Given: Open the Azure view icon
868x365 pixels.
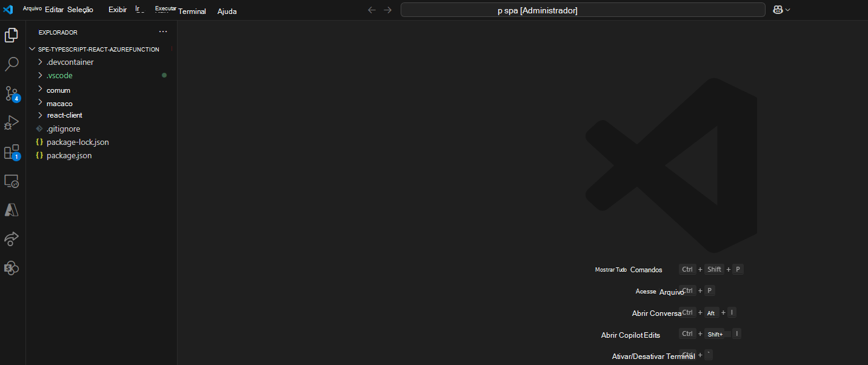Looking at the screenshot, I should tap(12, 210).
